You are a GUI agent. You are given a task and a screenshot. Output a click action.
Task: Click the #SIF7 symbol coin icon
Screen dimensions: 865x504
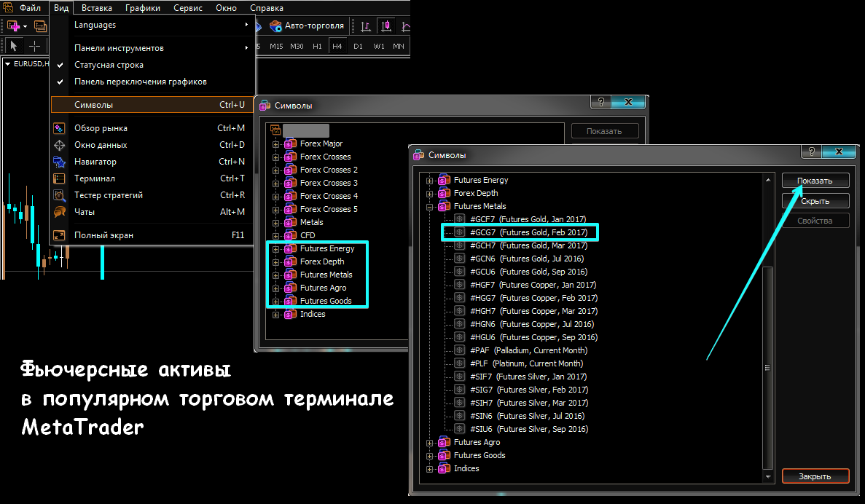click(459, 377)
